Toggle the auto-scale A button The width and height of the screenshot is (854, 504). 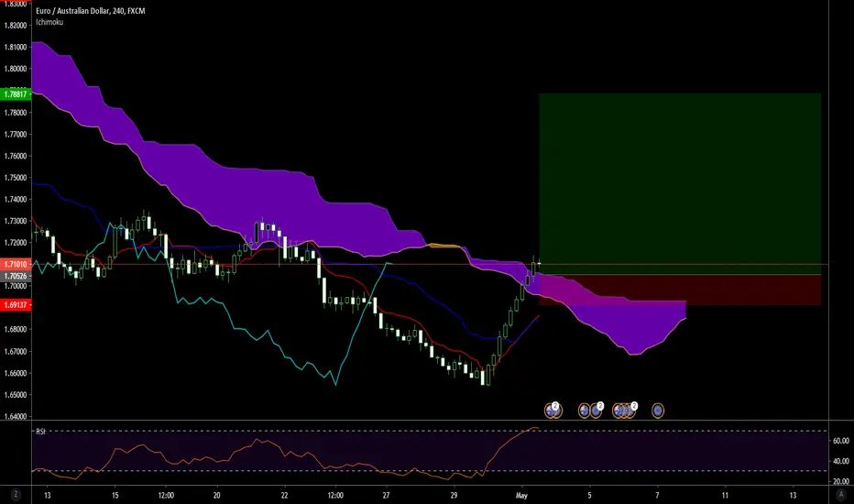[841, 495]
